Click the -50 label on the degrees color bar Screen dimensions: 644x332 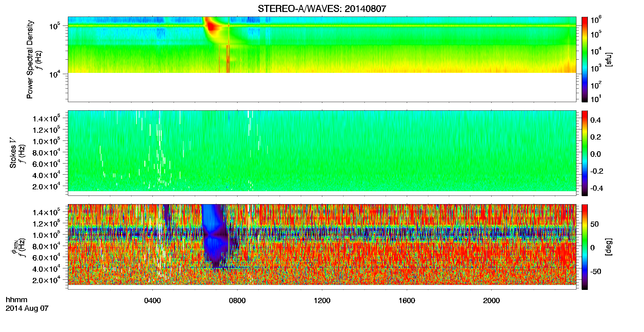[x=596, y=271]
